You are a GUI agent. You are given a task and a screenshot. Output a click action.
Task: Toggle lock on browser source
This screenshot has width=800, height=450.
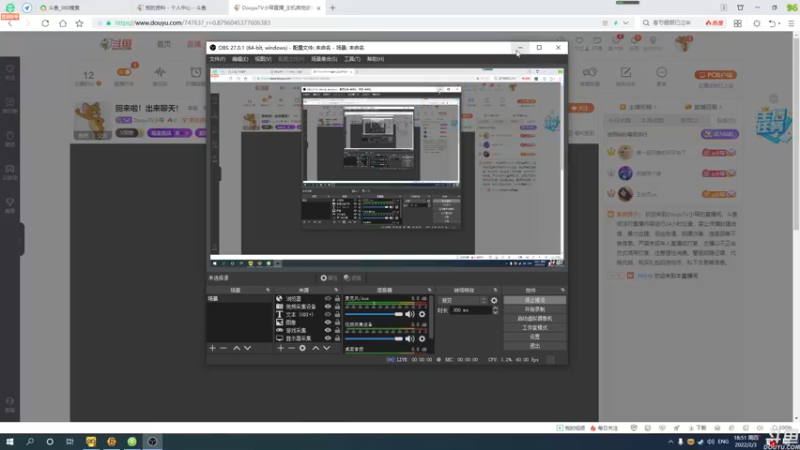337,298
